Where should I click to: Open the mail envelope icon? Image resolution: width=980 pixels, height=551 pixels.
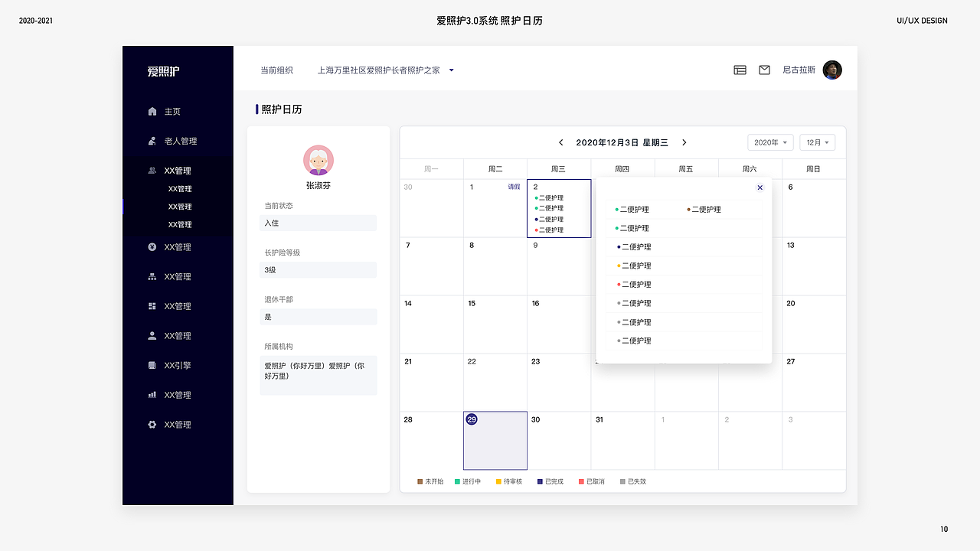point(764,70)
